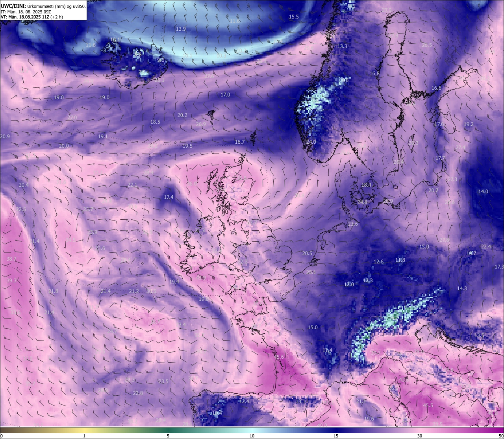Click the 11.8 value label
This screenshot has width=504, height=439.
point(400,260)
